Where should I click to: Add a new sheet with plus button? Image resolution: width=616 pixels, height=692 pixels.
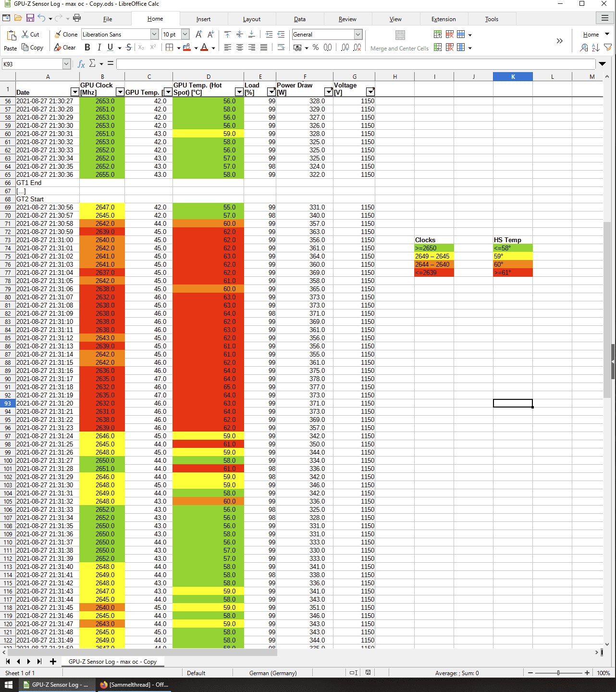(x=53, y=662)
